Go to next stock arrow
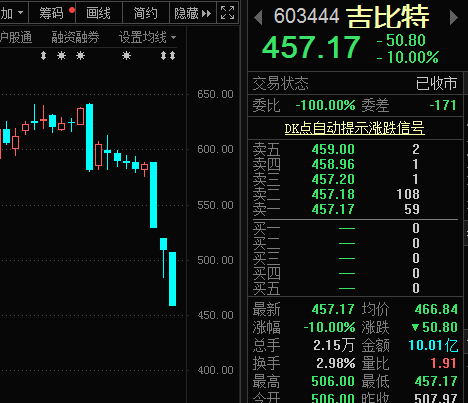 (x=454, y=17)
